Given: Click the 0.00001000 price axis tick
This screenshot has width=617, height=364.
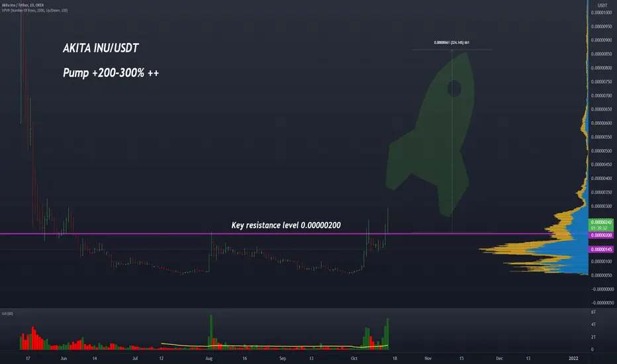Looking at the screenshot, I should (602, 13).
